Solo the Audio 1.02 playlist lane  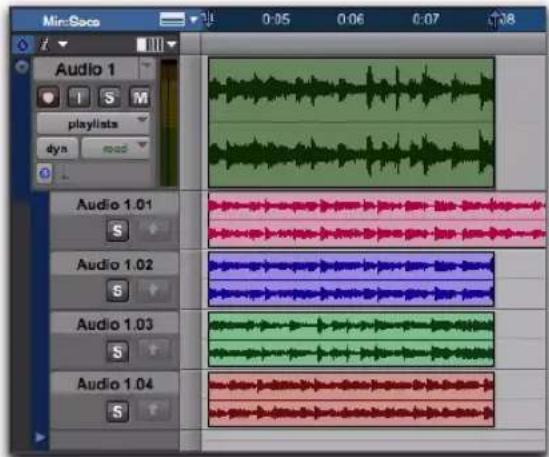pos(117,290)
